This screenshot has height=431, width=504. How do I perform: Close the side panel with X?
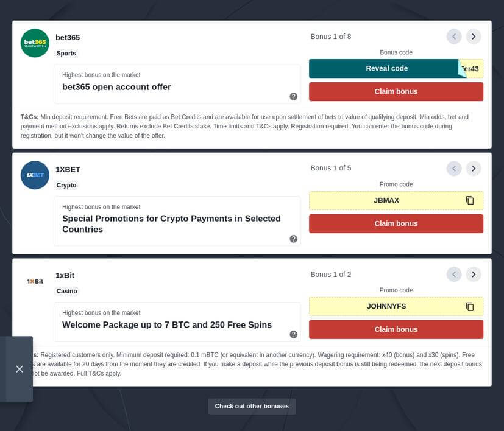(x=20, y=369)
